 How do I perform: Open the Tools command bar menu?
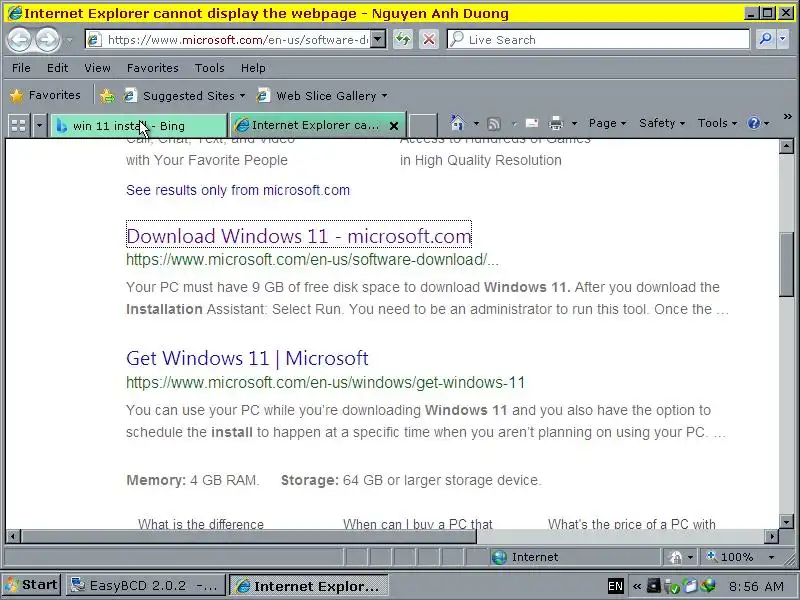(717, 123)
